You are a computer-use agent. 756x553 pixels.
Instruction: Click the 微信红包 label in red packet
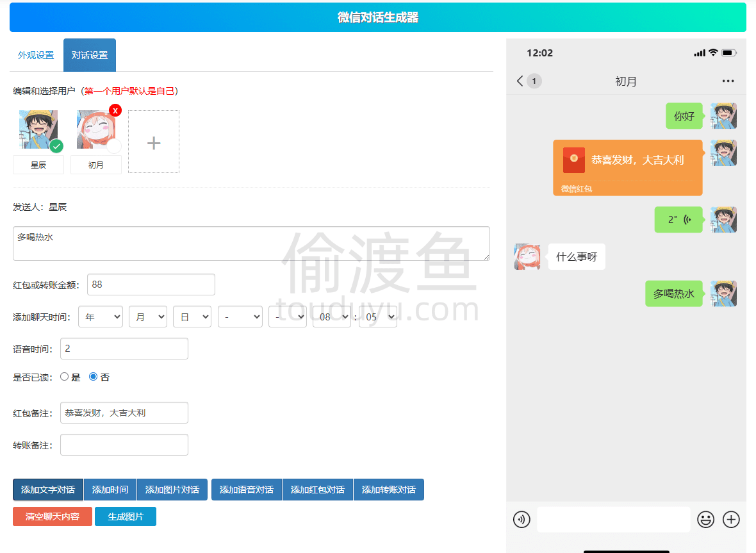(x=576, y=189)
